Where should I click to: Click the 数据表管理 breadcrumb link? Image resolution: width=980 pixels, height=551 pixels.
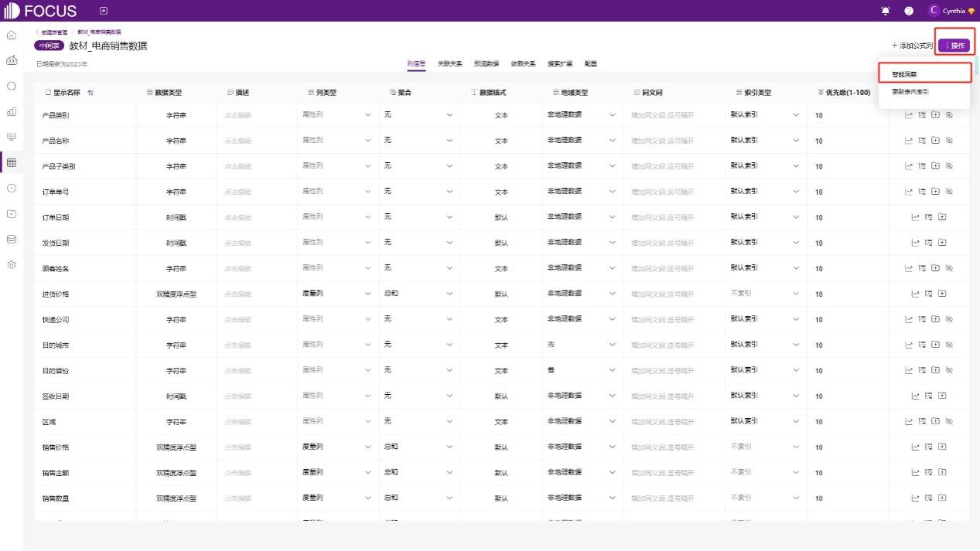click(x=54, y=32)
